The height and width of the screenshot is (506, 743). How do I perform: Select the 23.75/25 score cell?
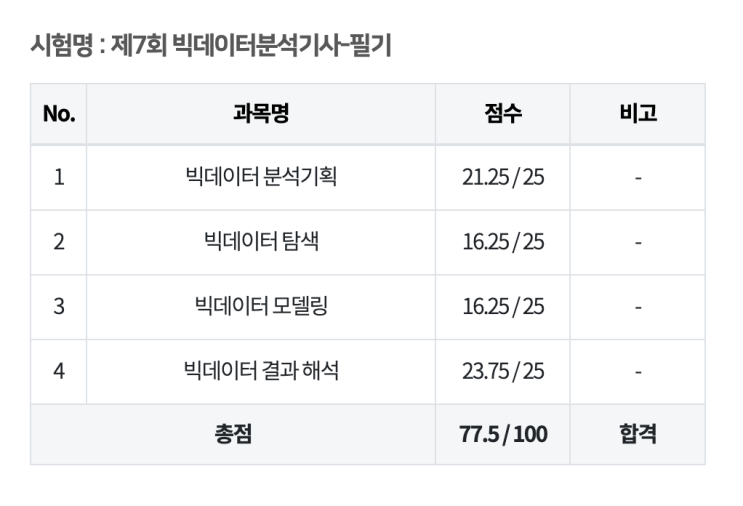(x=502, y=371)
